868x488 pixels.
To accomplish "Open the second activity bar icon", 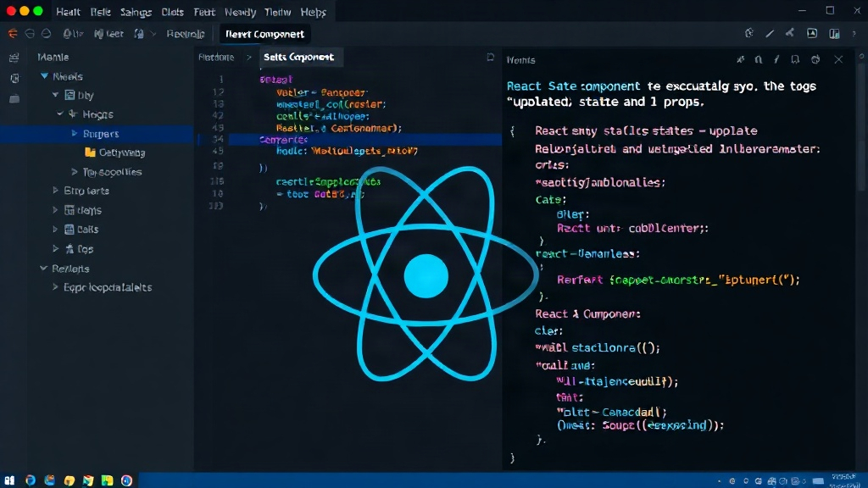I will [x=15, y=78].
